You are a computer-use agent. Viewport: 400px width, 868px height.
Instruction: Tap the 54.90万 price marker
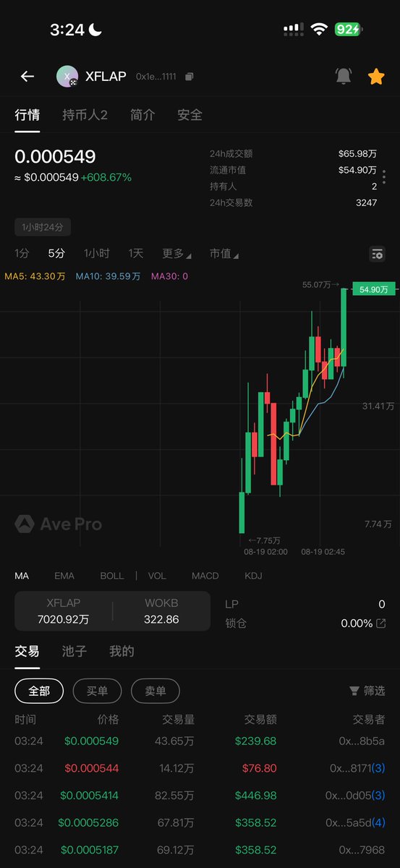pyautogui.click(x=374, y=289)
